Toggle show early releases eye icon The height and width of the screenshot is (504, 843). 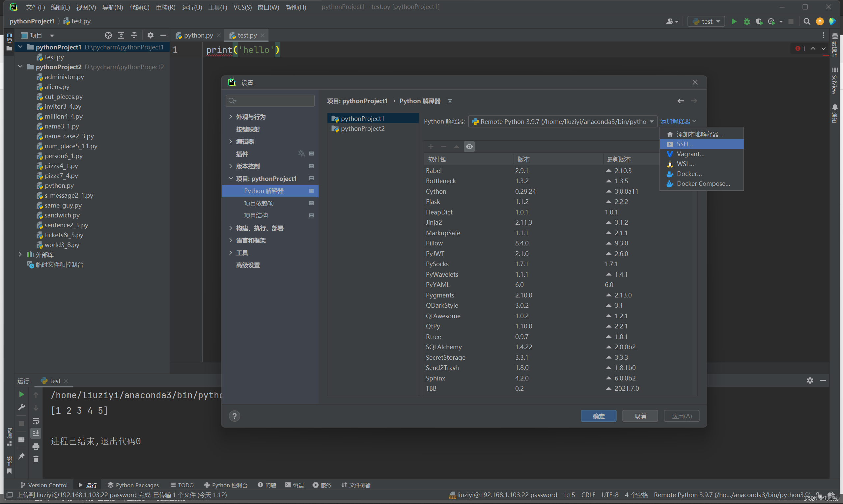[x=469, y=146]
